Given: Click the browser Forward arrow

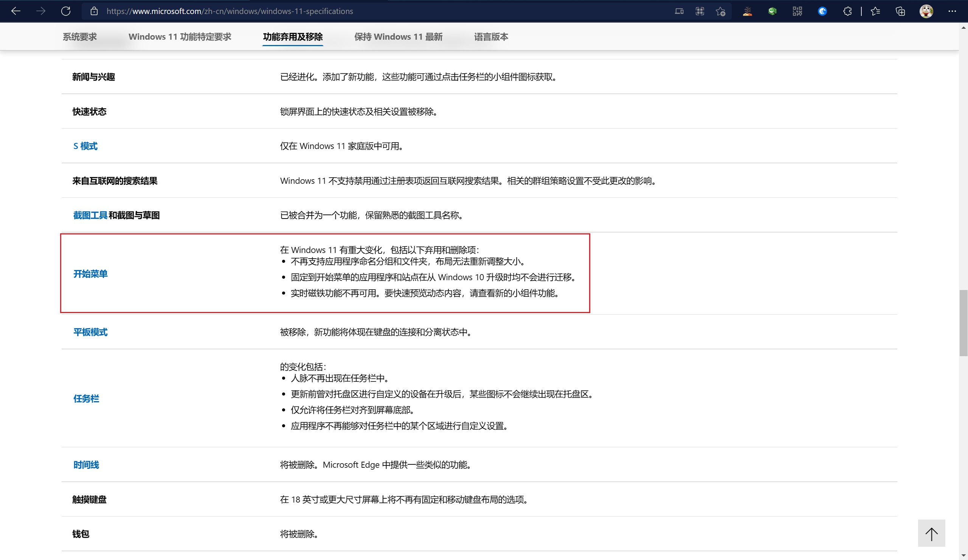Looking at the screenshot, I should coord(41,11).
